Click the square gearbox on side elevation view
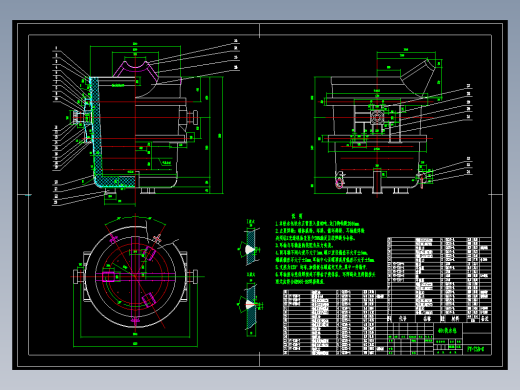Viewport: 520px width, 390px height. (x=377, y=118)
